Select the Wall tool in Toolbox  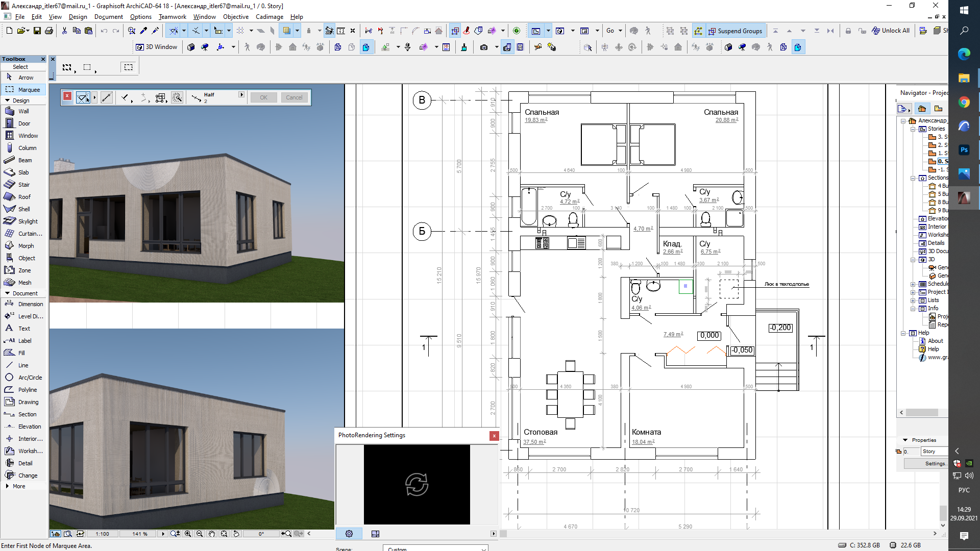tap(23, 111)
